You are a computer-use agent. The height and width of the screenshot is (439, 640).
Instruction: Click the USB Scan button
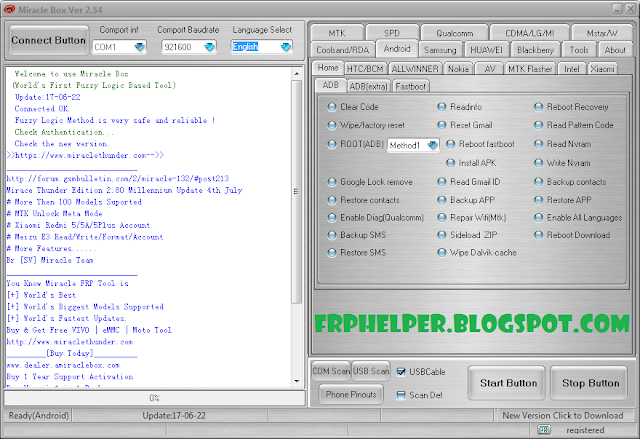coord(371,371)
